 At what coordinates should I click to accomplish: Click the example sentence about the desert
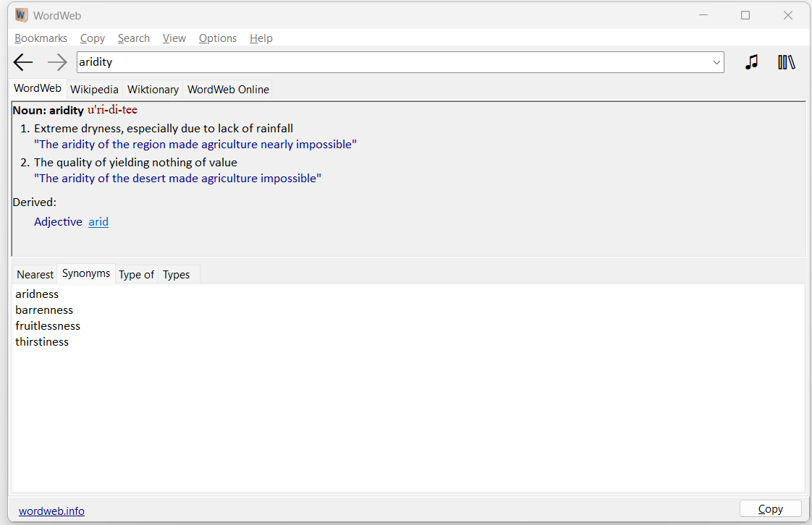[177, 179]
